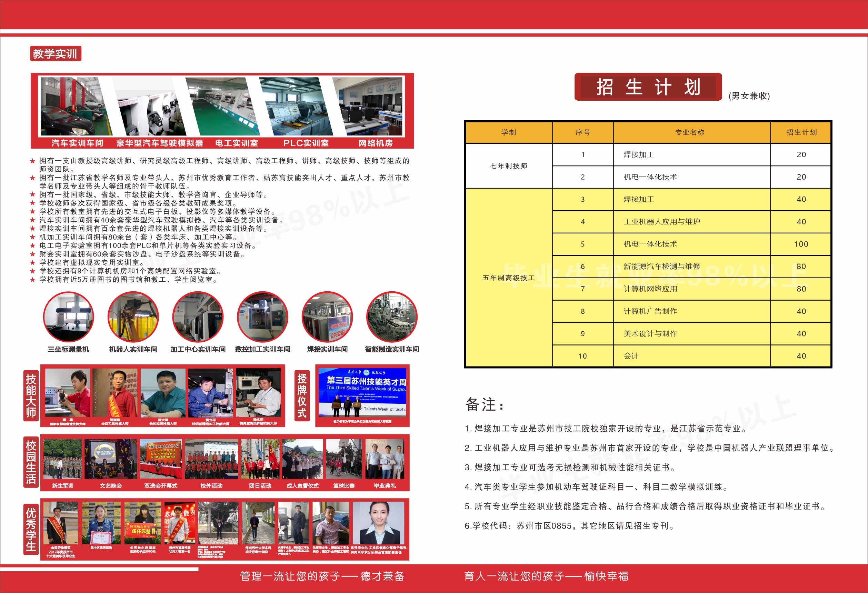Click the 数控加工实训车间 circular photo

click(x=262, y=316)
